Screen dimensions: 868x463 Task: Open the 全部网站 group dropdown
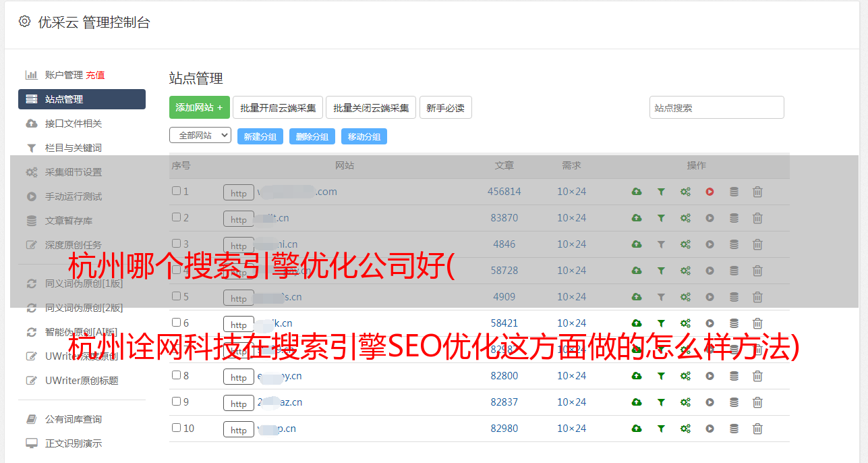click(200, 136)
